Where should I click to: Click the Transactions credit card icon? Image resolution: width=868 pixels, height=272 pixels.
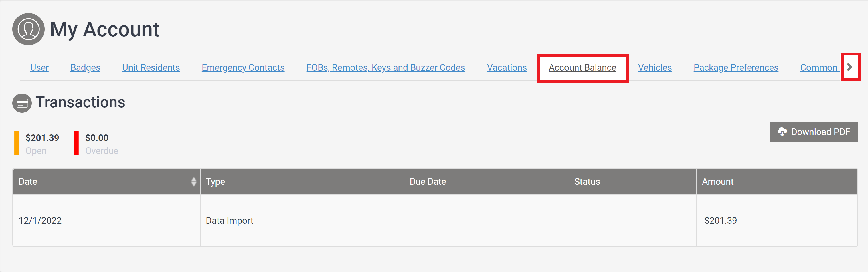22,103
